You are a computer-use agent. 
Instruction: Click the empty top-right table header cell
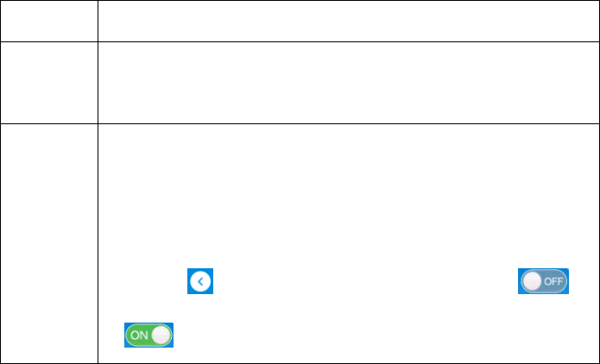[349, 21]
